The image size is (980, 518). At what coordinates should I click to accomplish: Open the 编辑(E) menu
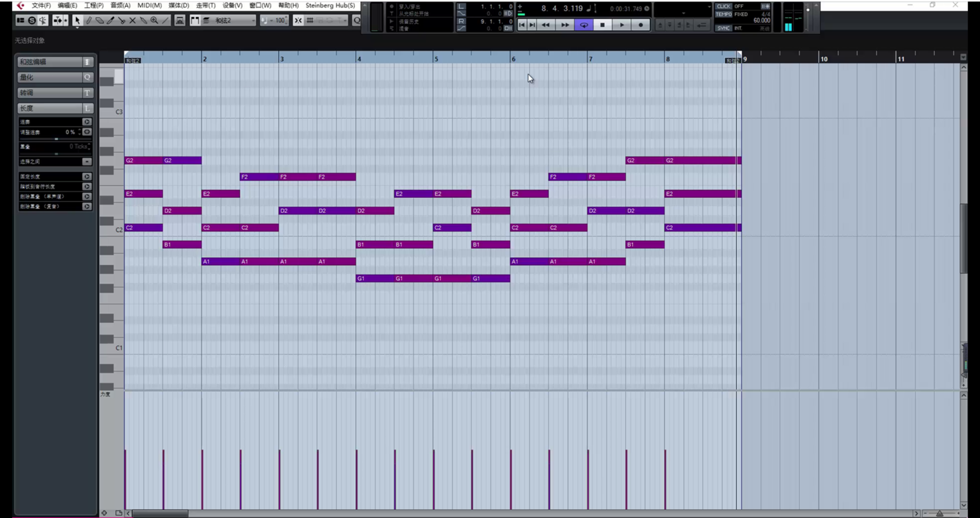[67, 6]
